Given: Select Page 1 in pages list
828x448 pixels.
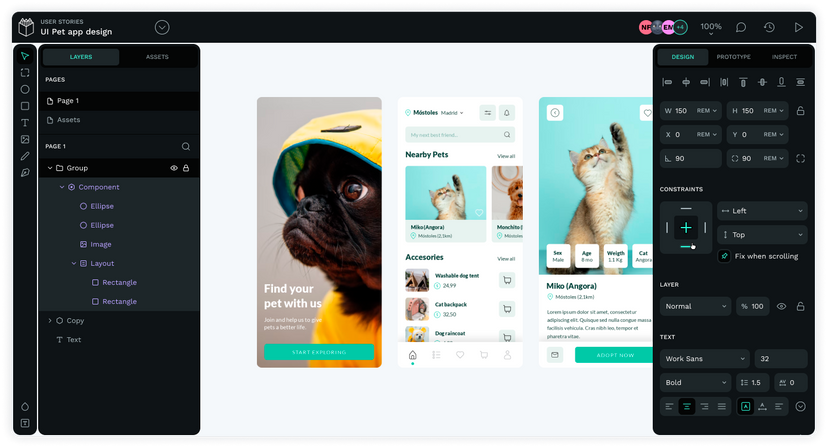Looking at the screenshot, I should [x=119, y=101].
